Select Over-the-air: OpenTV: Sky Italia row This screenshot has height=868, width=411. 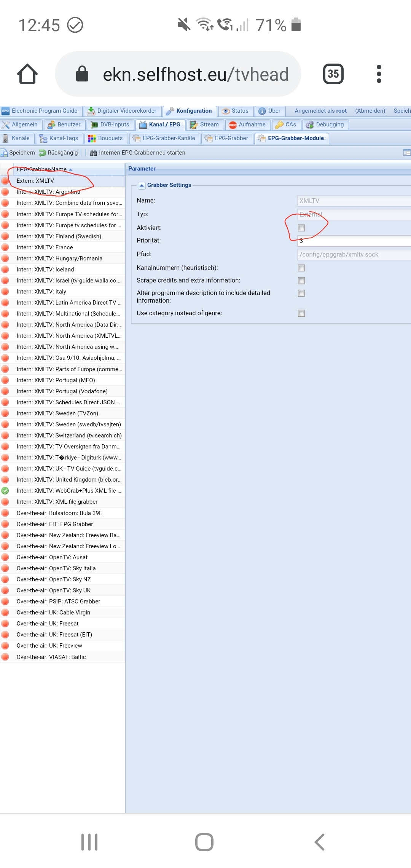62,568
